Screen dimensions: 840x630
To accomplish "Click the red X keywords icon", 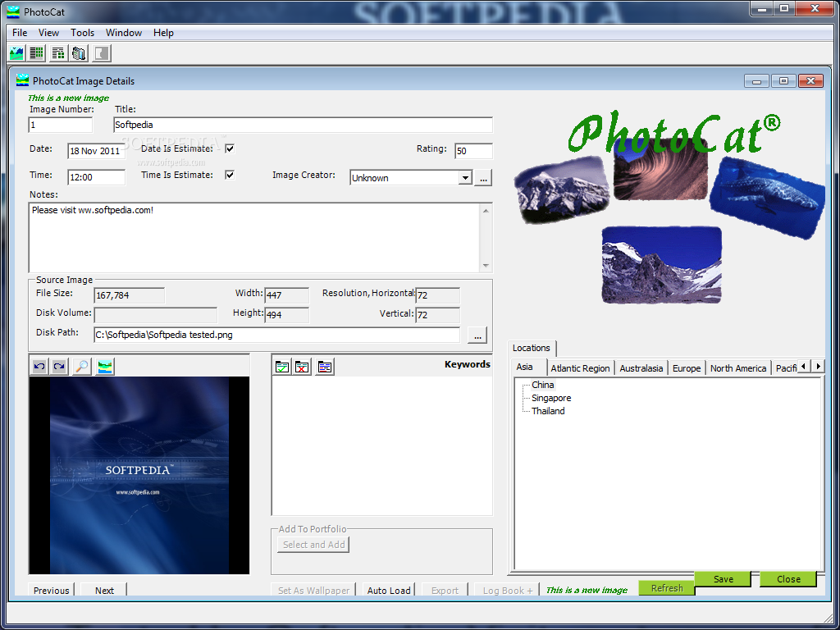I will click(302, 367).
